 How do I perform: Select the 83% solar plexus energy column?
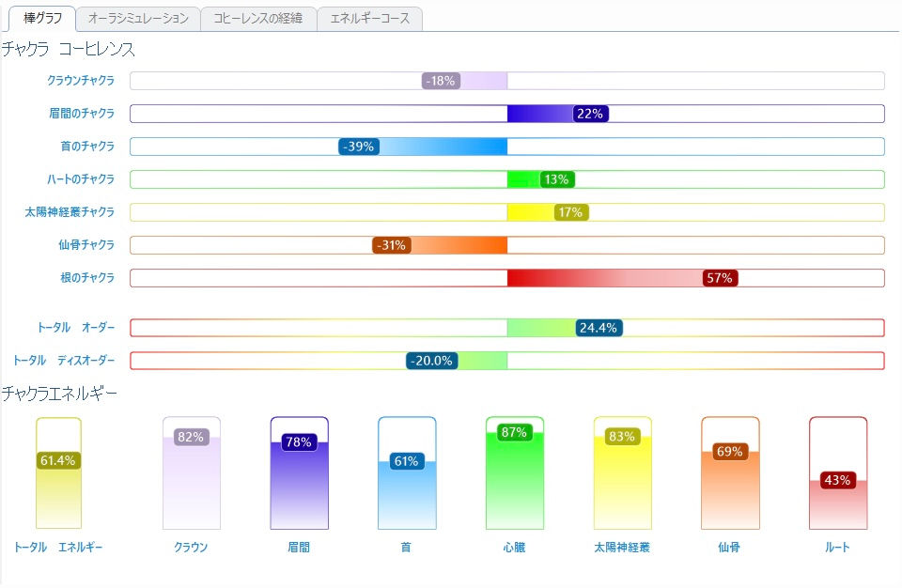[622, 472]
